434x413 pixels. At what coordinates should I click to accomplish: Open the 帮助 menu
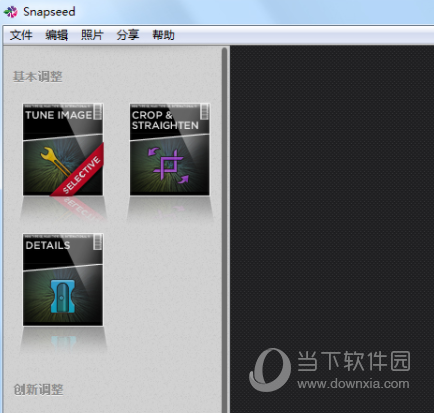[163, 35]
